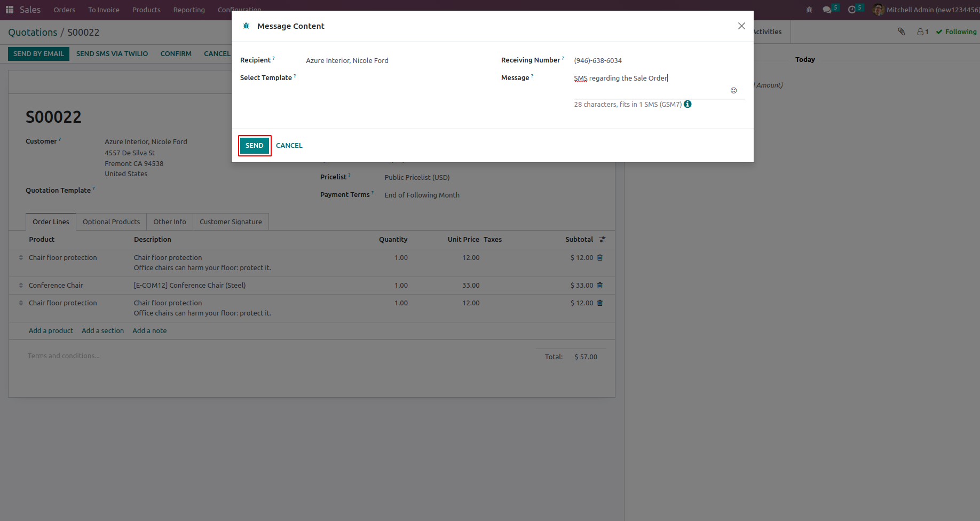Click the SEND button
The image size is (980, 521).
[255, 146]
